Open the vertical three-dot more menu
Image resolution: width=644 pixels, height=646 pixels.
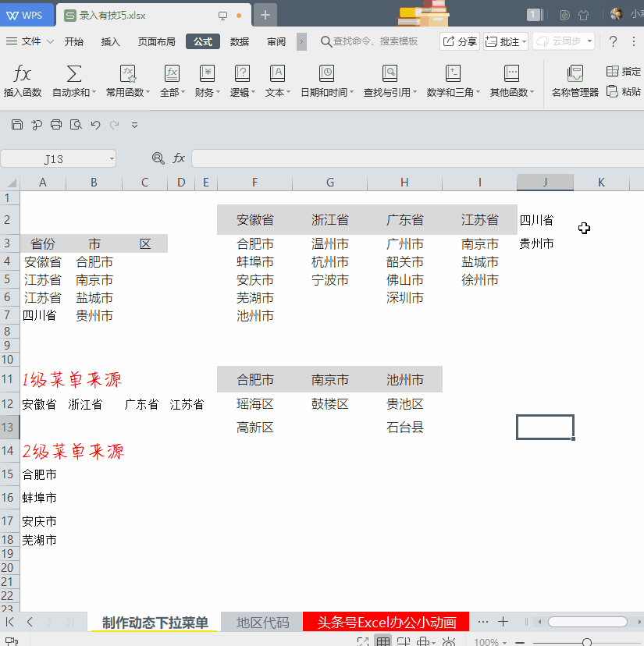pos(634,41)
